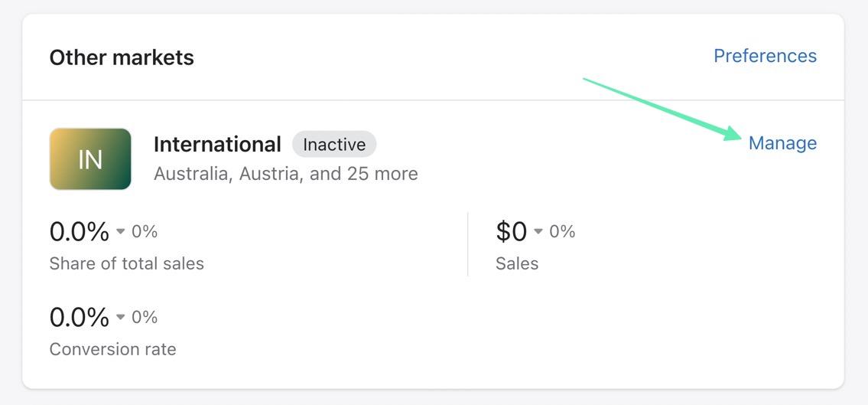
Task: Click the Australia, Austria, and 25 more text
Action: coord(285,174)
